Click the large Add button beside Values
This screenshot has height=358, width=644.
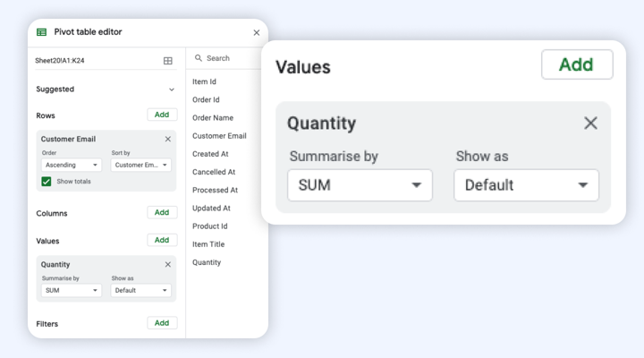(x=577, y=64)
